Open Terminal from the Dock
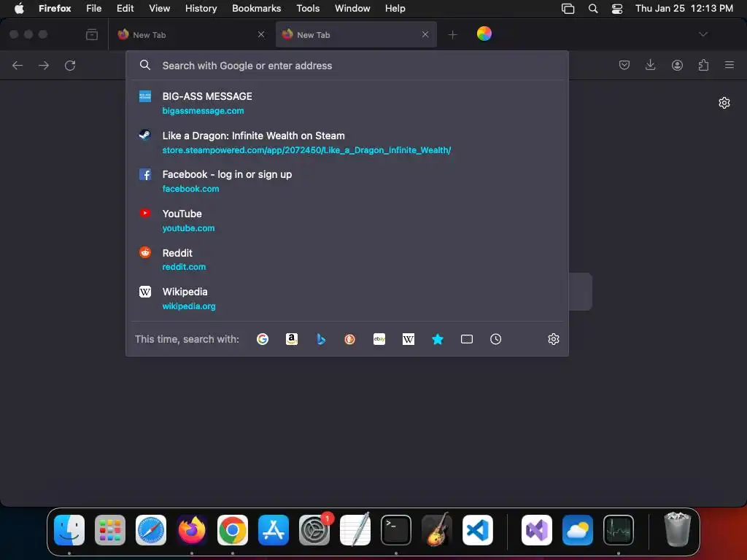Screen dimensions: 747x560 coord(396,530)
